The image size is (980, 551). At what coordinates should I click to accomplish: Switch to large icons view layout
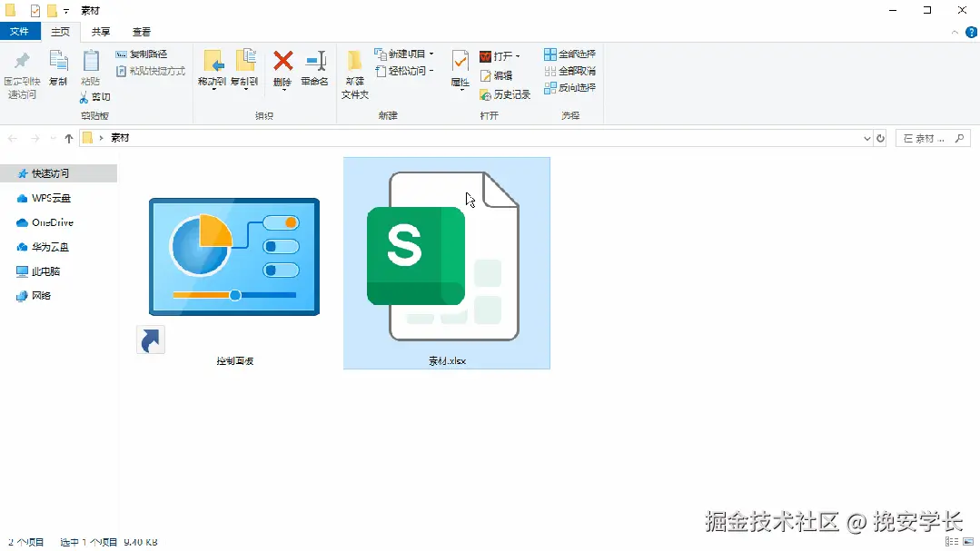[969, 542]
